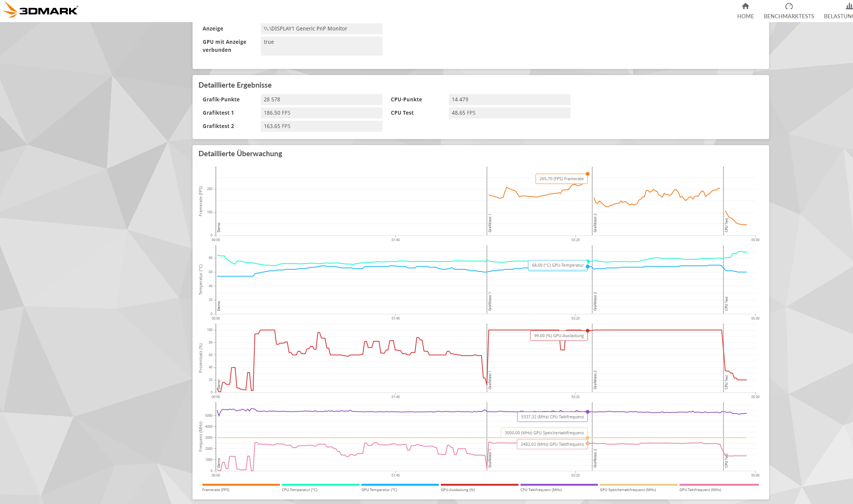Viewport: 853px width, 504px height.
Task: Toggle GPU-Auslastung (%) legend series
Action: [458, 490]
